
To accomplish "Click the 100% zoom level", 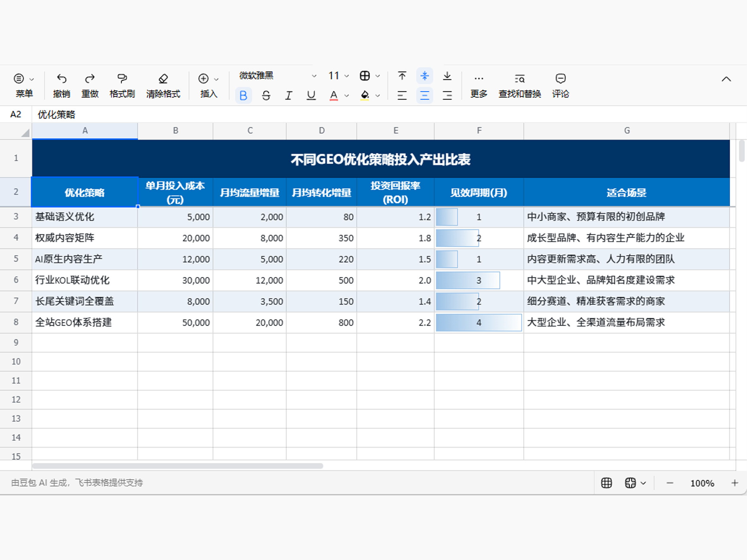I will (702, 483).
